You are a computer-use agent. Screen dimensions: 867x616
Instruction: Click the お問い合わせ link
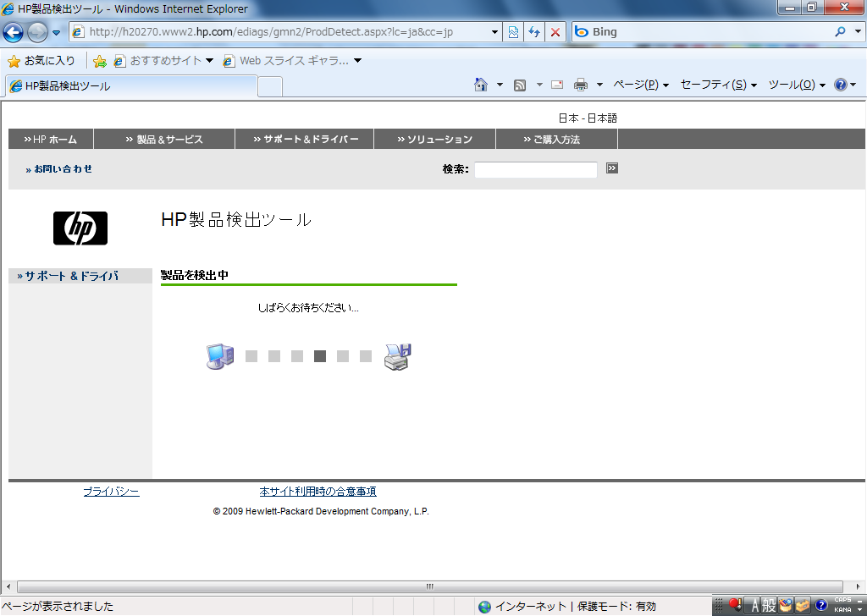(58, 169)
